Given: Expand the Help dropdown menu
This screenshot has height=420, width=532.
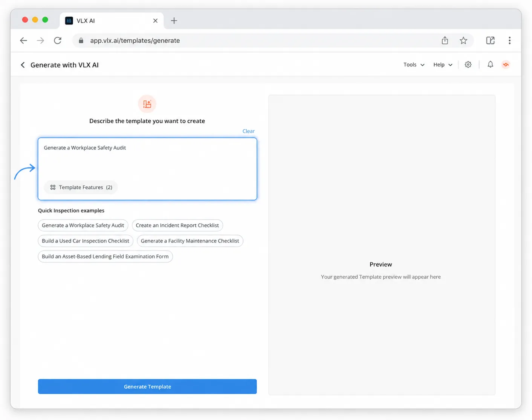Looking at the screenshot, I should (x=443, y=64).
